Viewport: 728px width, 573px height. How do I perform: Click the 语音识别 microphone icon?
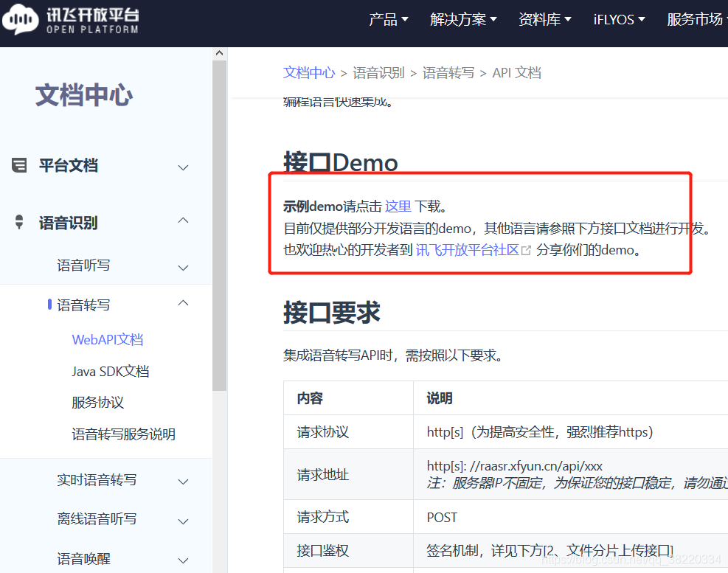(x=19, y=222)
